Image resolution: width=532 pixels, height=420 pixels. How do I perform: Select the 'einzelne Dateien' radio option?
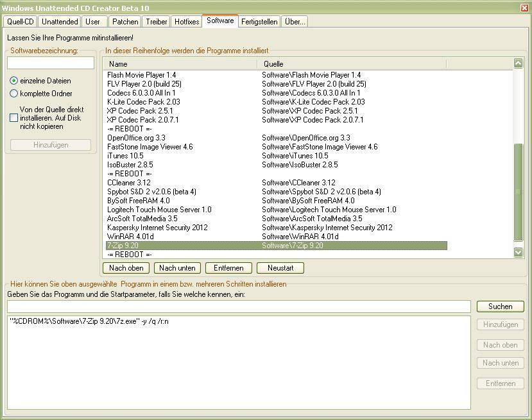tap(14, 81)
